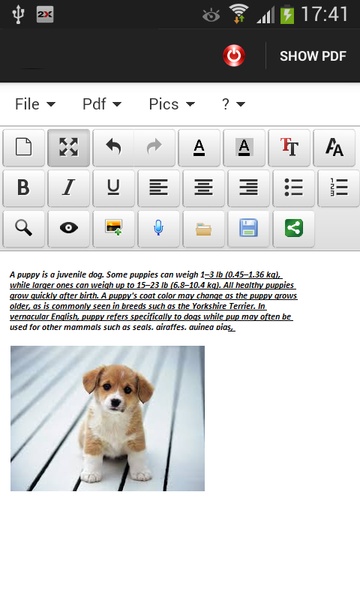Open the File menu

point(35,104)
